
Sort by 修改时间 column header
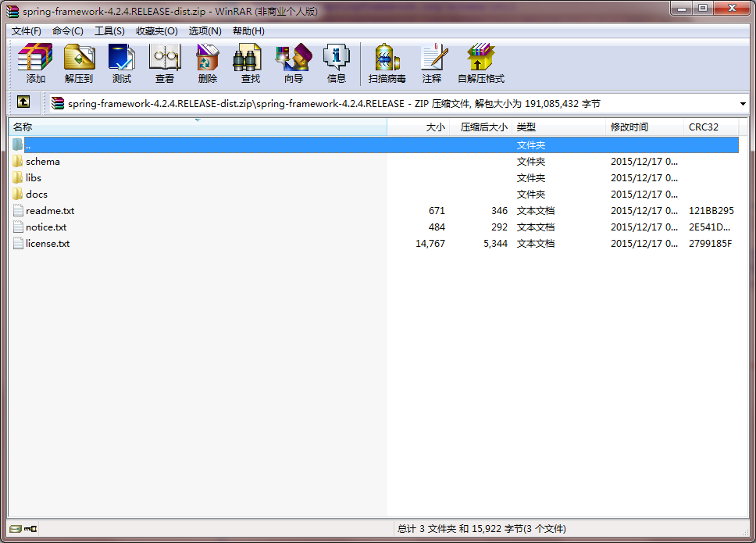[644, 127]
